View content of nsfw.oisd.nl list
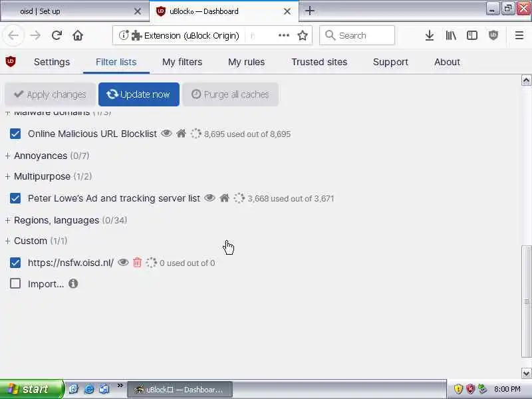Image resolution: width=532 pixels, height=399 pixels. point(123,262)
